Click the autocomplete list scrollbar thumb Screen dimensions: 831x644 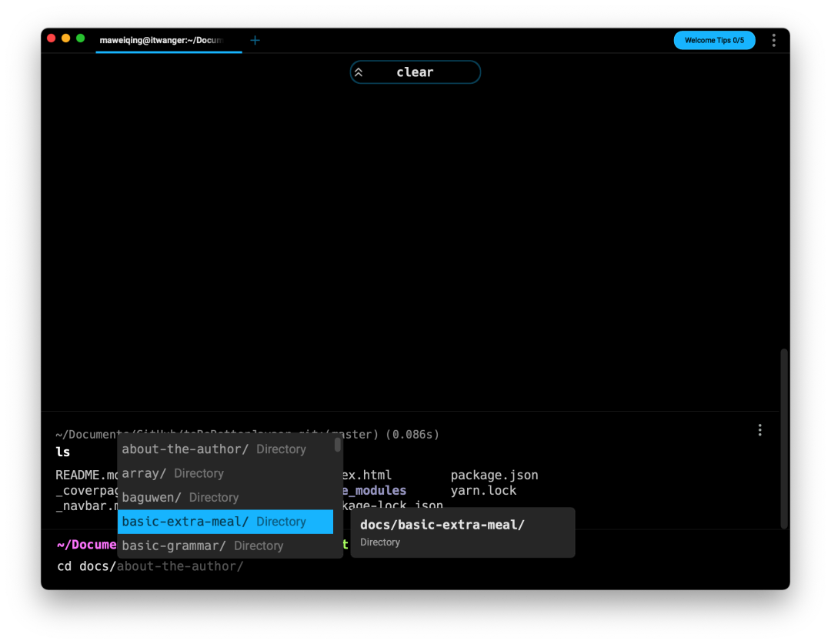tap(338, 445)
